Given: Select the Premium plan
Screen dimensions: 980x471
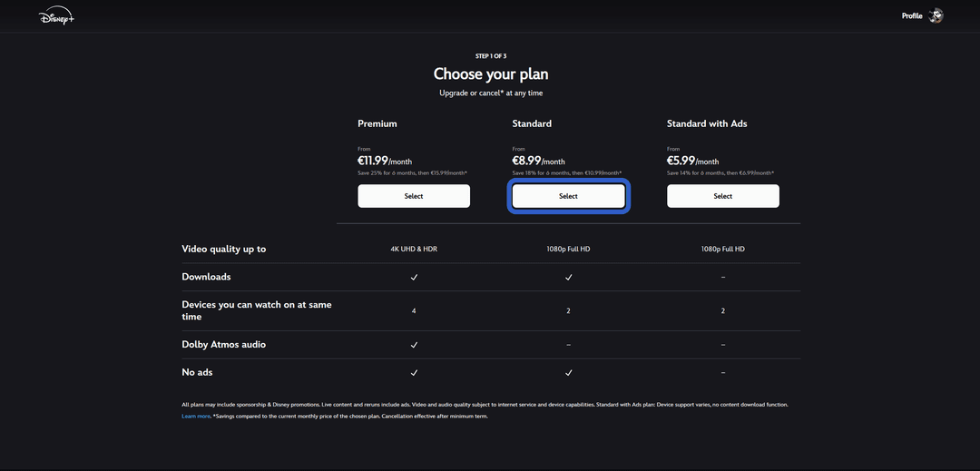Looking at the screenshot, I should [x=414, y=196].
